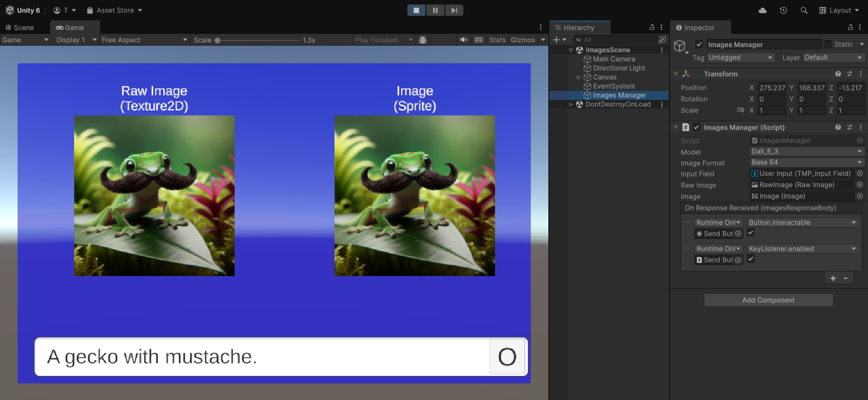
Task: Collapse the ImagesScene tree node
Action: pyautogui.click(x=571, y=50)
